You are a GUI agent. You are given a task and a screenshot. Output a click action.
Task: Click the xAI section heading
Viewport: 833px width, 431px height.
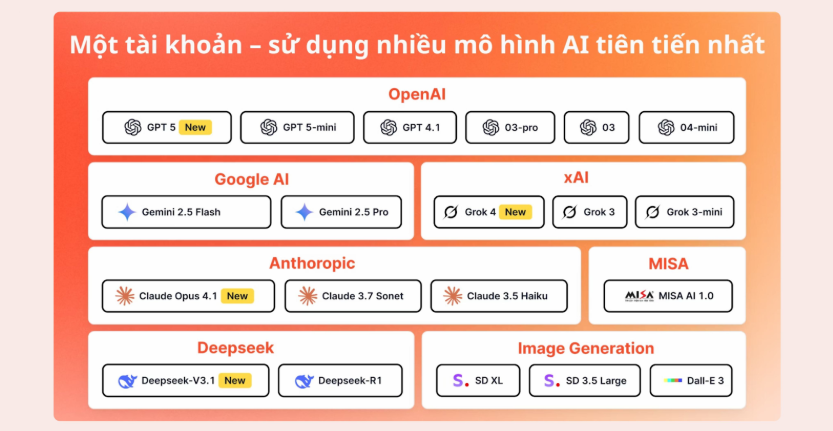coord(576,178)
